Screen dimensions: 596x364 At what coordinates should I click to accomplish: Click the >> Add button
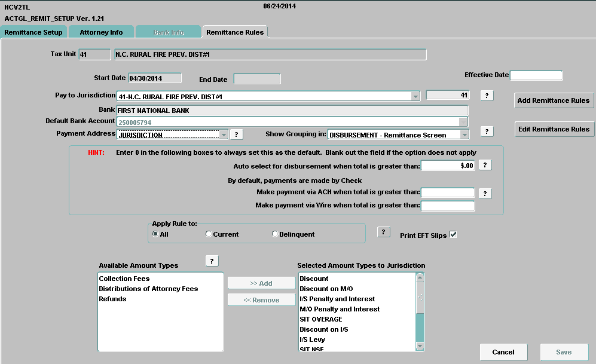(x=261, y=283)
